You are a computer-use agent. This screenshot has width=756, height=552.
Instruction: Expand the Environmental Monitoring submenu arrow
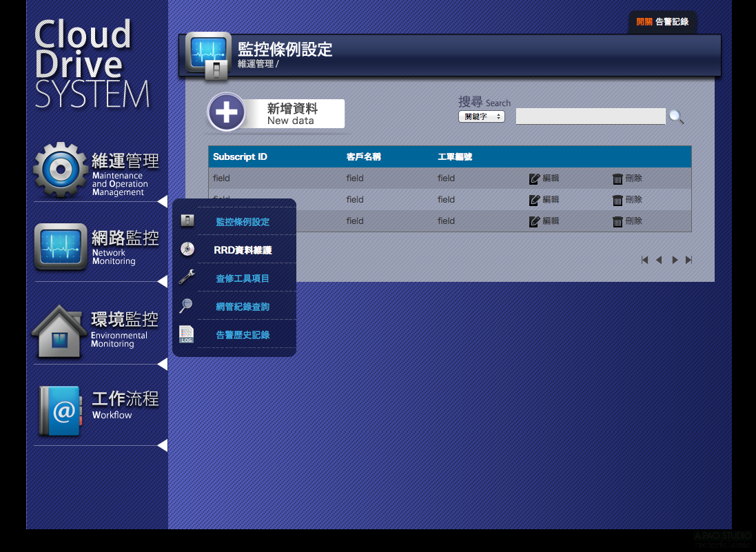[163, 364]
